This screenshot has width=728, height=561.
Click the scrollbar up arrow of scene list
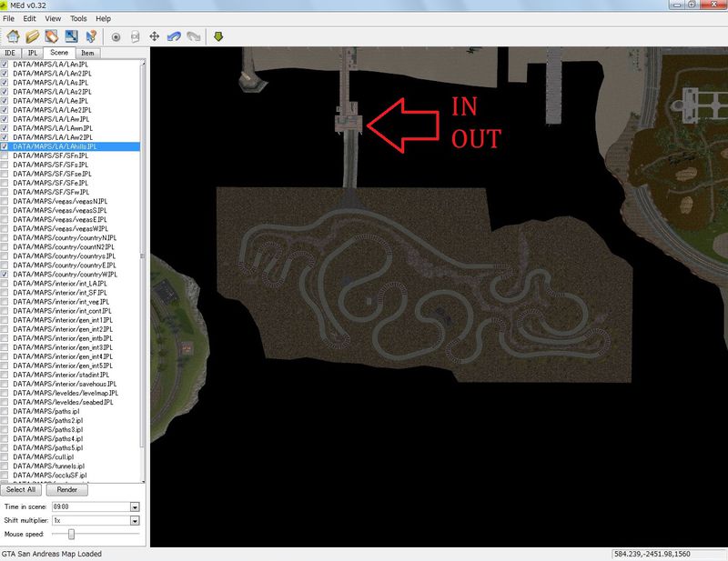143,62
